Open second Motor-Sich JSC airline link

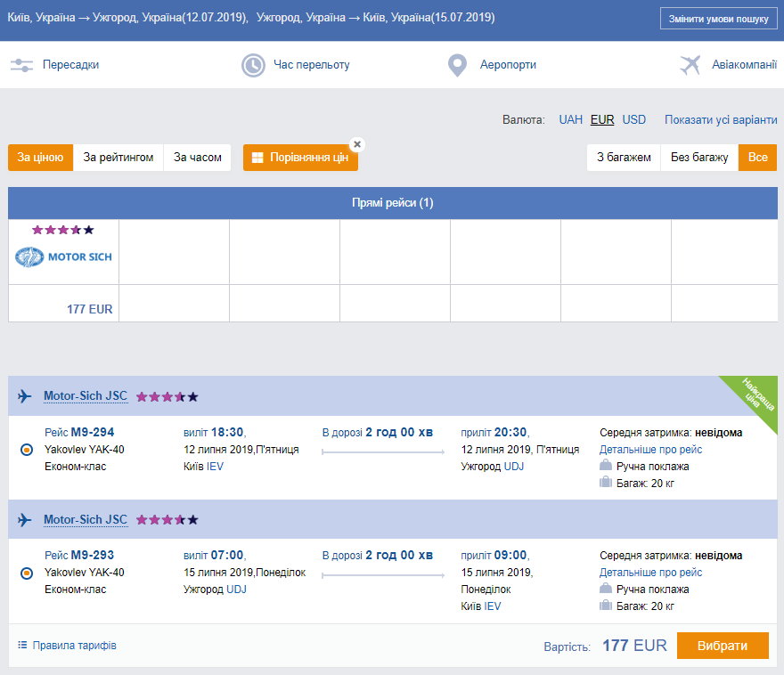pyautogui.click(x=86, y=520)
